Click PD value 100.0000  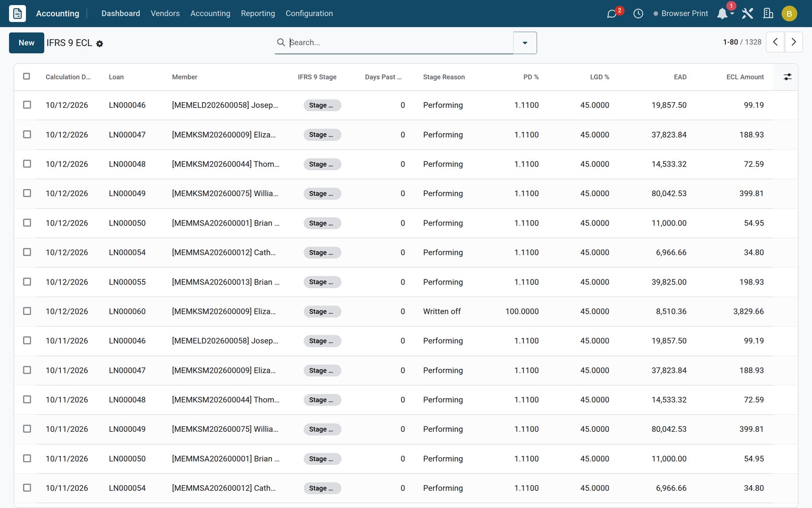[522, 311]
